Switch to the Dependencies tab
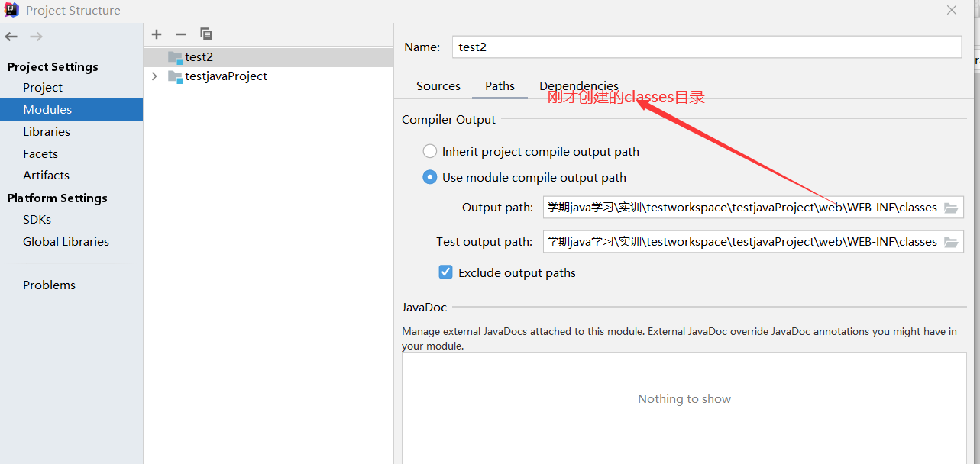 579,86
